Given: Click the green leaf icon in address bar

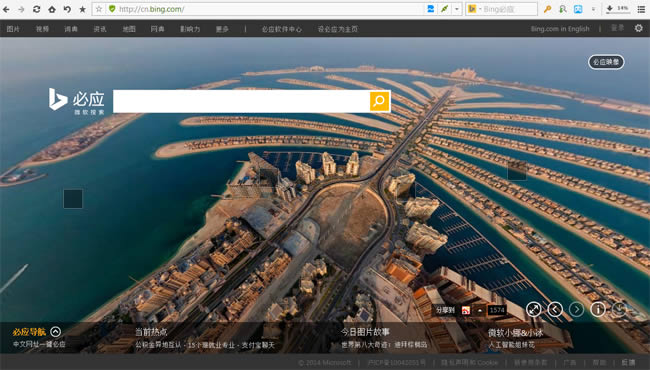Looking at the screenshot, I should (x=444, y=9).
